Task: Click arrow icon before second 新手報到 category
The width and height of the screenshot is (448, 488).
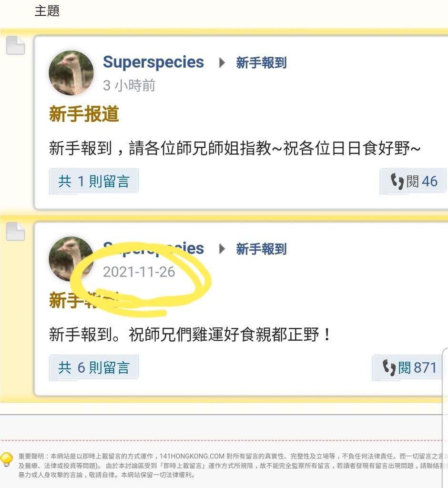Action: pyautogui.click(x=222, y=249)
